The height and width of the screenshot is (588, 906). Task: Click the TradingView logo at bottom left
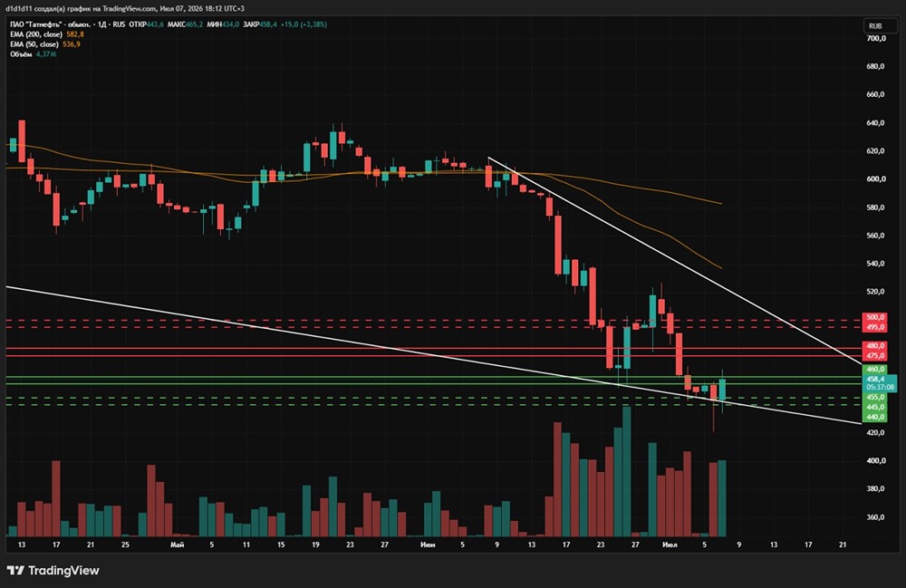53,571
